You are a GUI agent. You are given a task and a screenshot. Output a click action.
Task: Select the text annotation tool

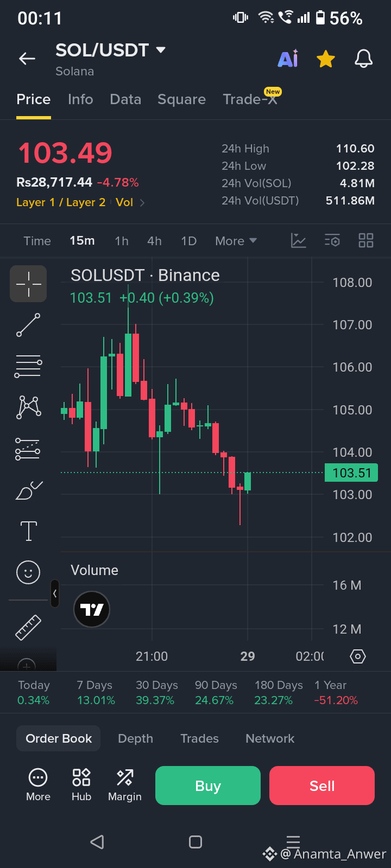pos(28,531)
